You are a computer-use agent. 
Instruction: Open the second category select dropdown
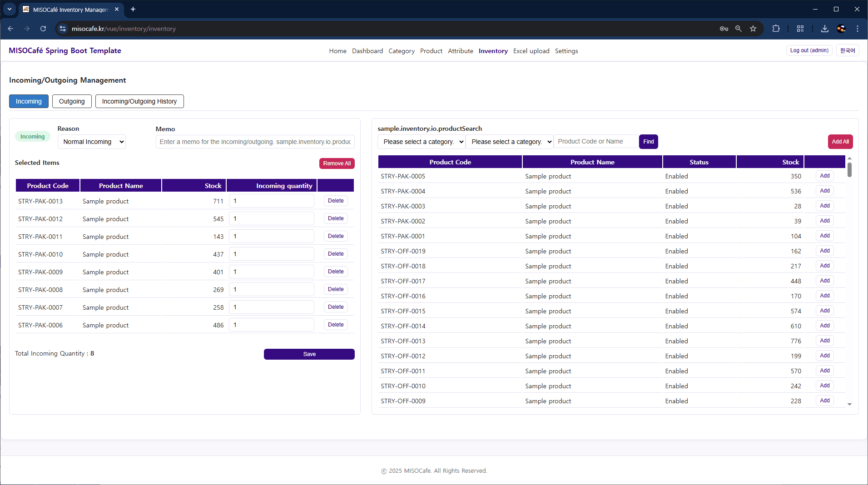(510, 142)
